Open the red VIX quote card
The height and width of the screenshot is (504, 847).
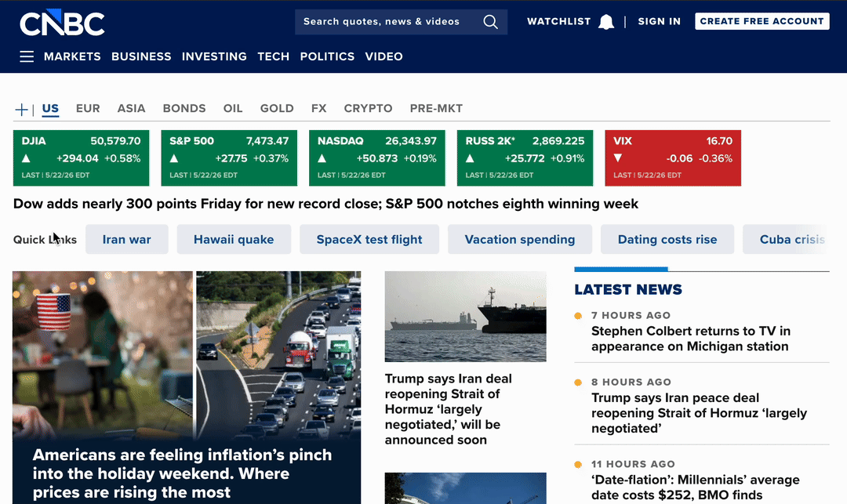pyautogui.click(x=673, y=158)
